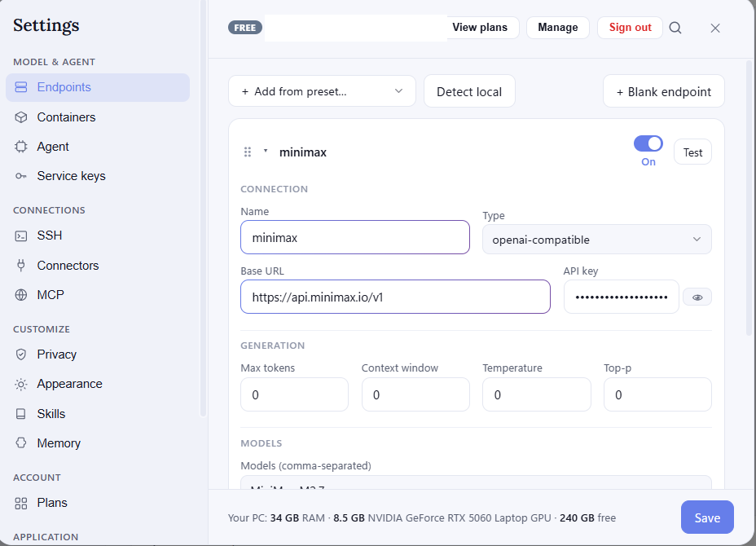The width and height of the screenshot is (756, 546).
Task: Go to Plans under Account
Action: pos(98,503)
